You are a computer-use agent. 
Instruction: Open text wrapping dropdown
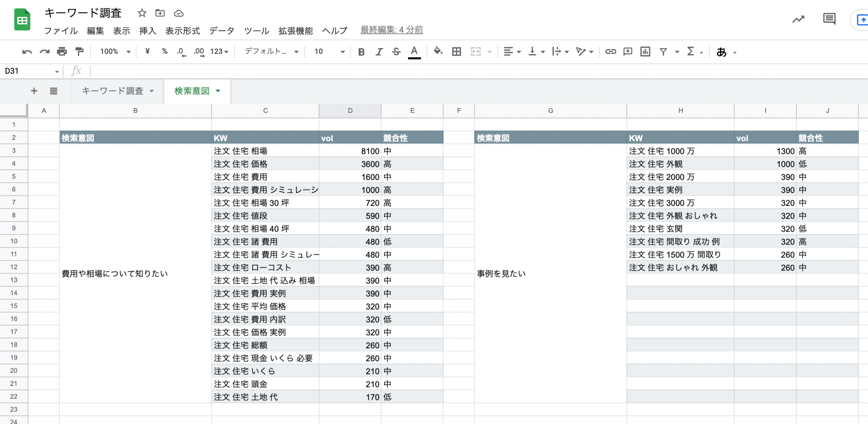[560, 52]
